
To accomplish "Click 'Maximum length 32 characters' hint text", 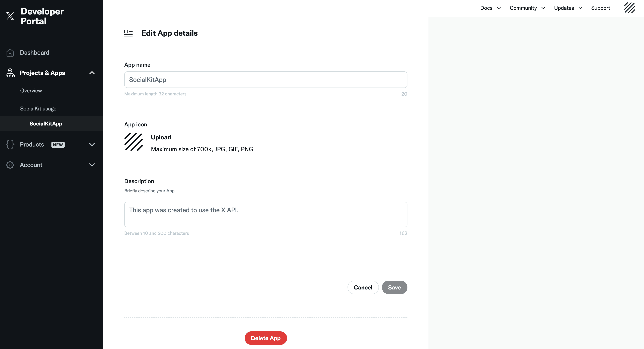I will pos(155,94).
